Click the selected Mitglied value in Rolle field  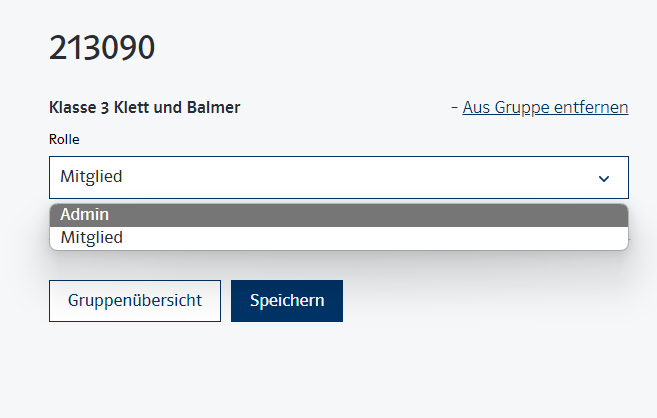coord(92,177)
